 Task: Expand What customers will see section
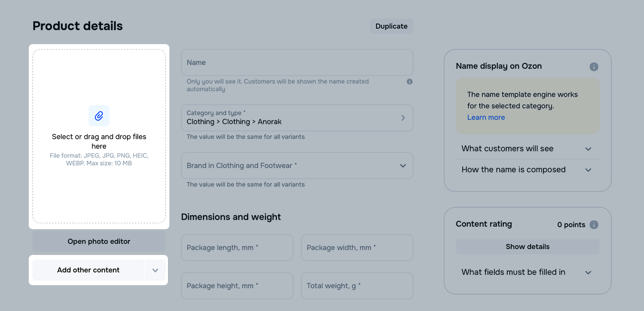pyautogui.click(x=588, y=149)
